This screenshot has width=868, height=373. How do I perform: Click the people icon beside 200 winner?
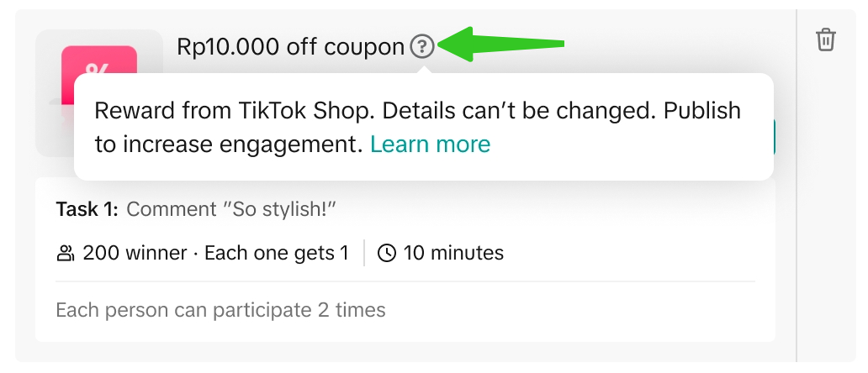click(x=65, y=253)
